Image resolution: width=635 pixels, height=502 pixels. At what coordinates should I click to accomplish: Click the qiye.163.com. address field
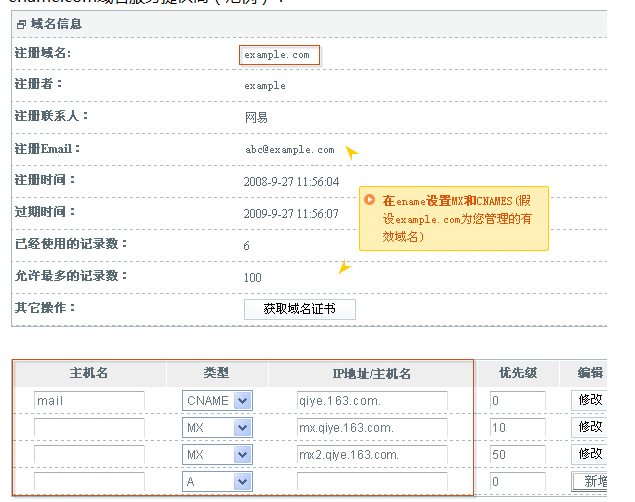pos(371,401)
